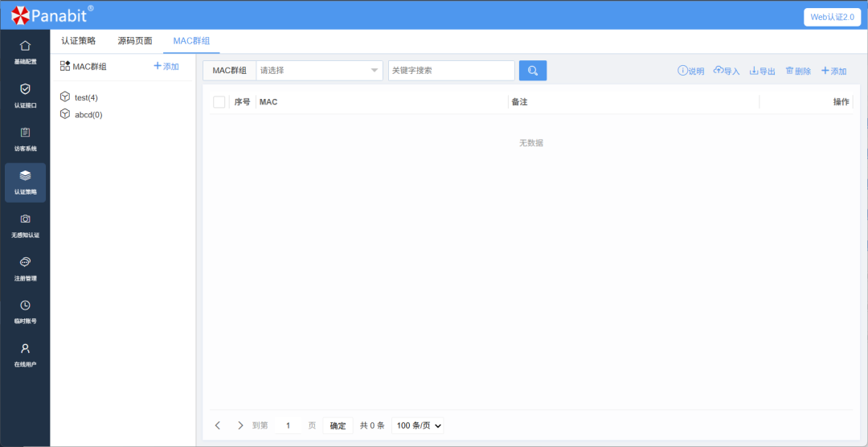
Task: Select the 认证策略 layers sidebar icon
Action: [x=25, y=175]
